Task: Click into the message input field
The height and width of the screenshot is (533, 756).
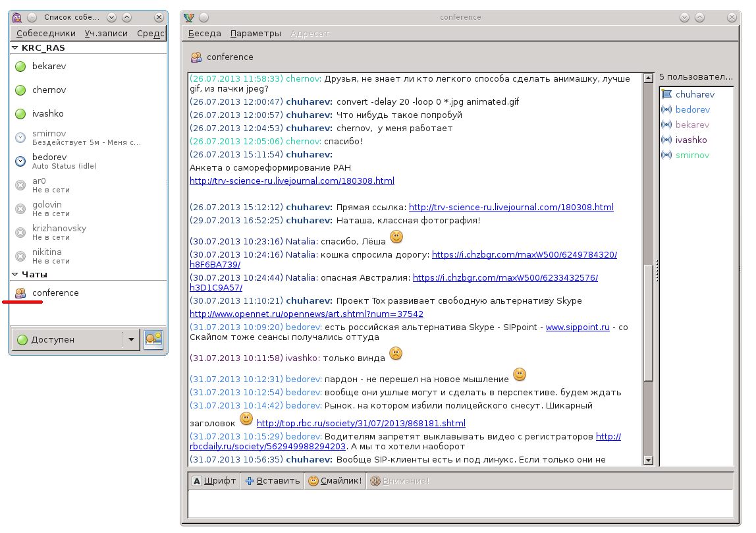Action: coord(460,504)
